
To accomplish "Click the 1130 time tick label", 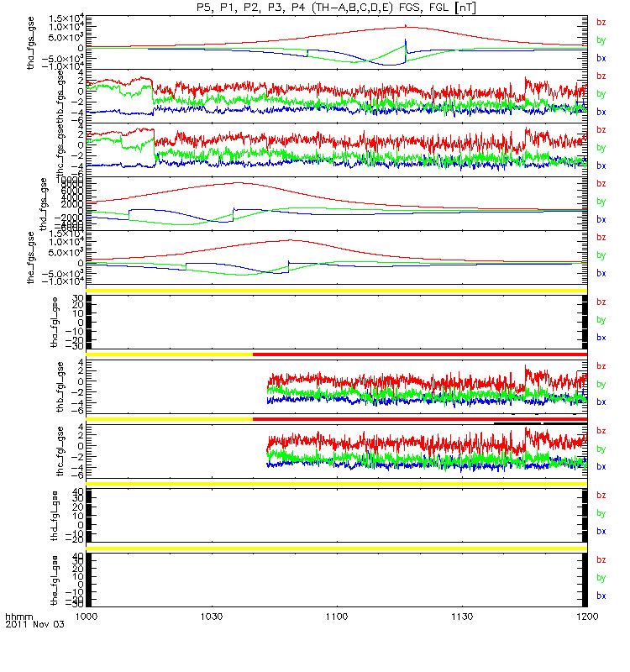I will point(462,617).
